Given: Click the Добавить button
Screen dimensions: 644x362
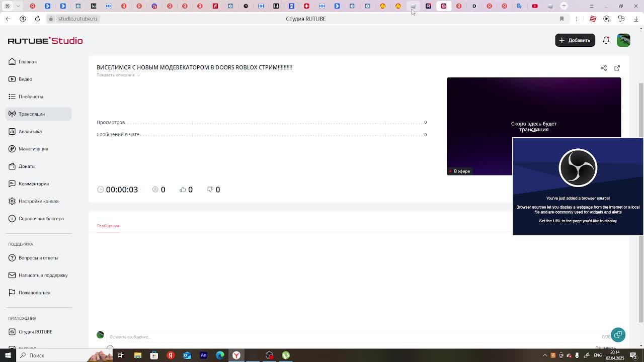Looking at the screenshot, I should point(575,40).
